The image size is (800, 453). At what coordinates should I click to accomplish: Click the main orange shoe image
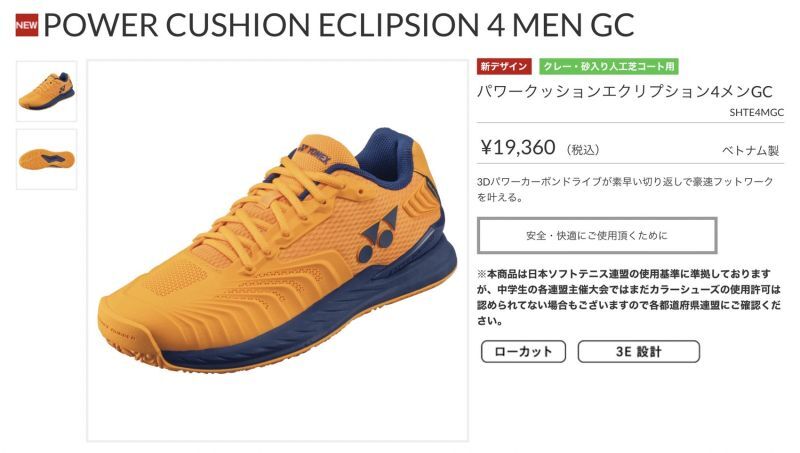click(x=277, y=250)
